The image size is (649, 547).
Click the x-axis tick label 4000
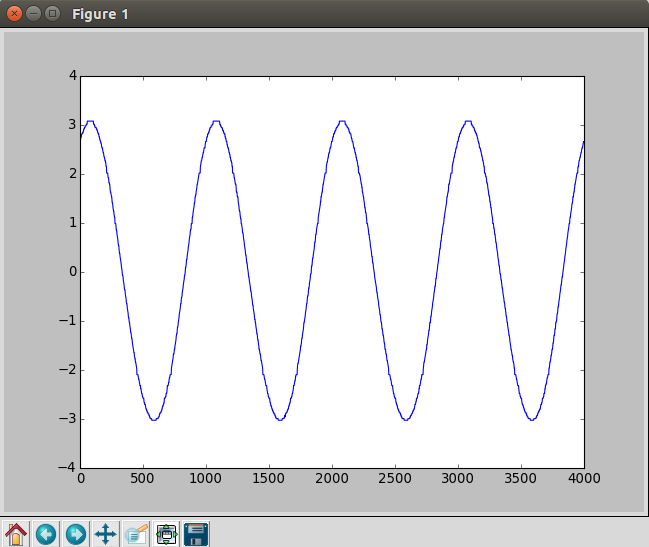tap(584, 479)
